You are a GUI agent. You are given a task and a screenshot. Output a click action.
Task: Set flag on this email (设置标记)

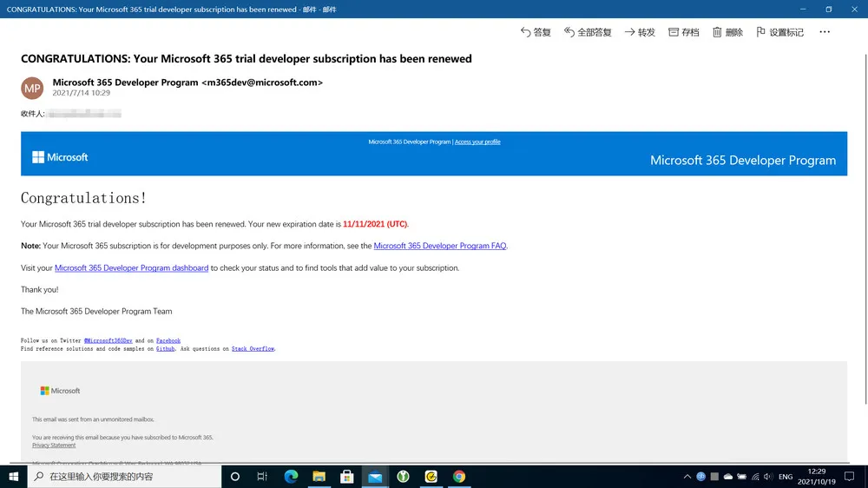779,32
